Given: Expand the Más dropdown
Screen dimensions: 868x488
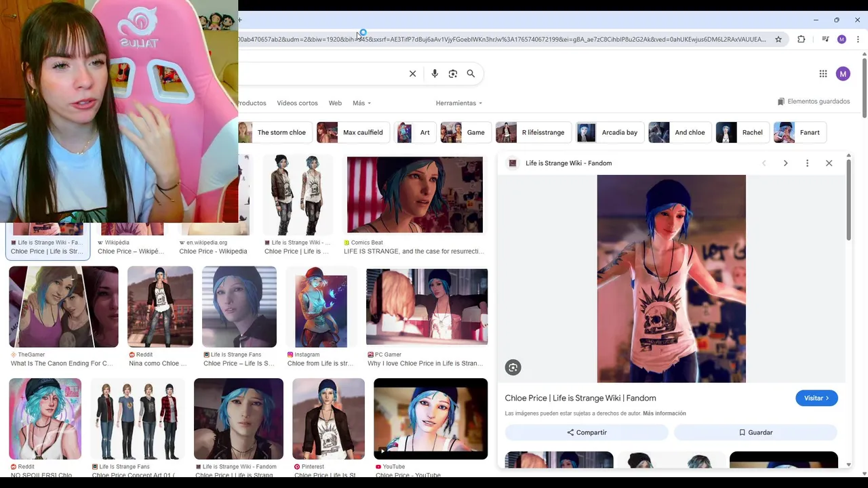Looking at the screenshot, I should coord(362,103).
